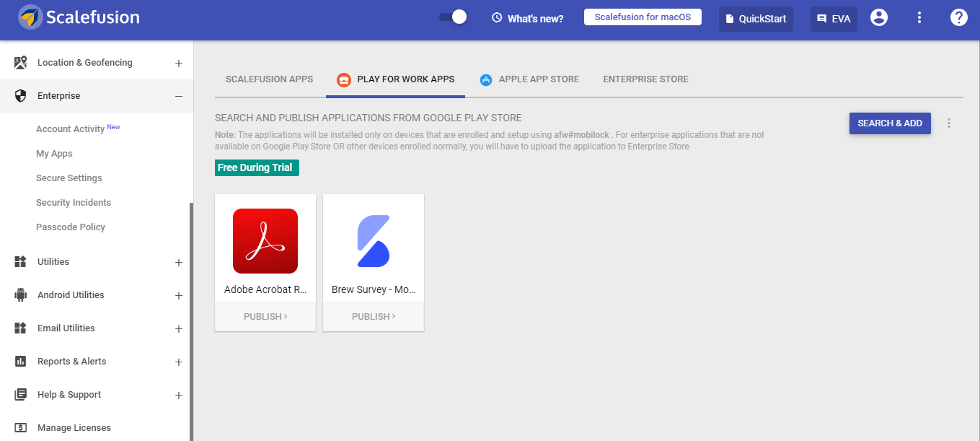This screenshot has width=980, height=441.
Task: Open the Enterprise Store tab
Action: point(645,79)
